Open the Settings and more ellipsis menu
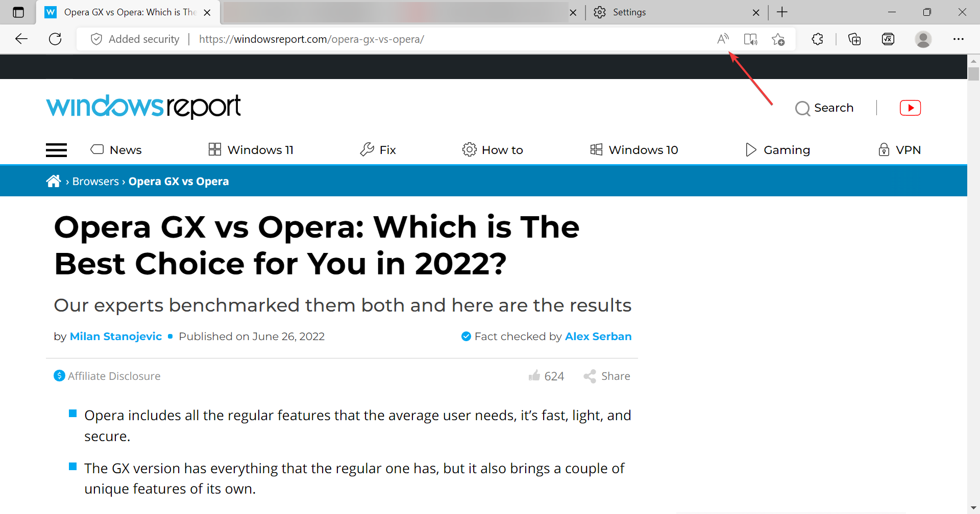The width and height of the screenshot is (980, 514). [x=959, y=39]
